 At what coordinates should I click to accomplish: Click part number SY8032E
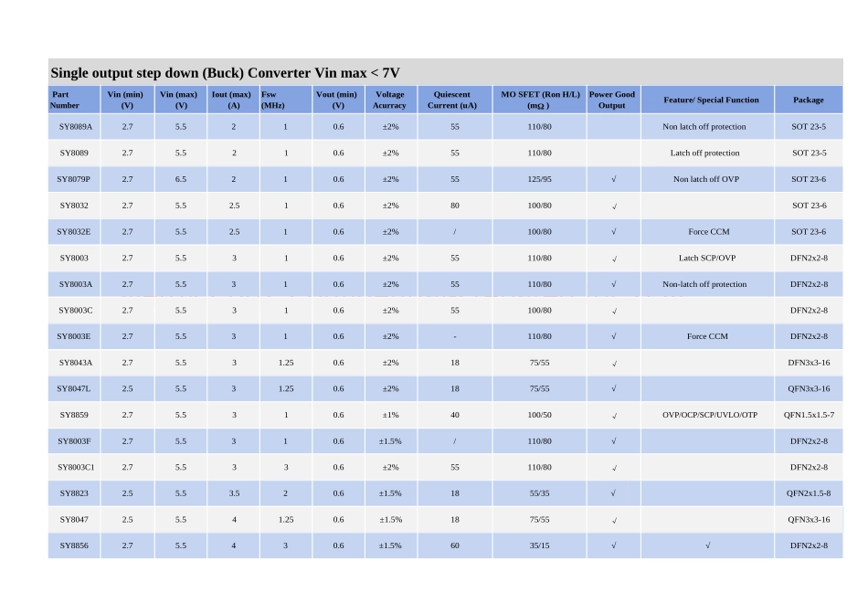[x=74, y=232]
